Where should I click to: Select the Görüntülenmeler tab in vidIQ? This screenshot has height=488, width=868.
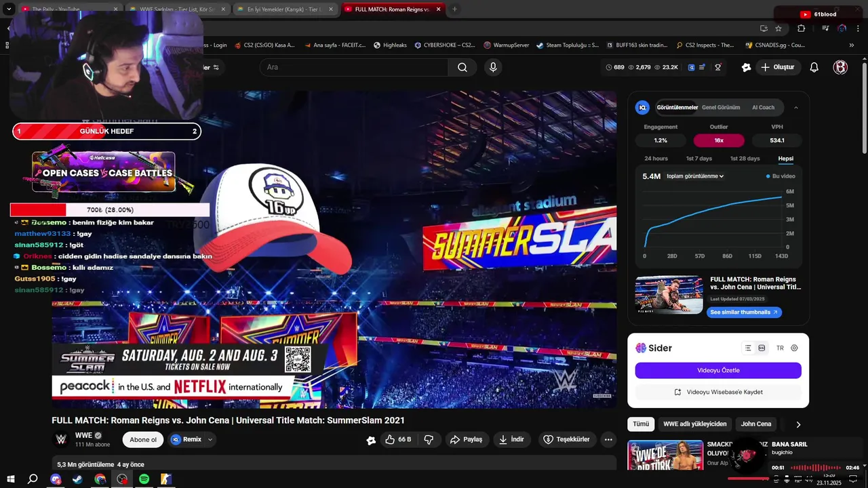tap(677, 107)
